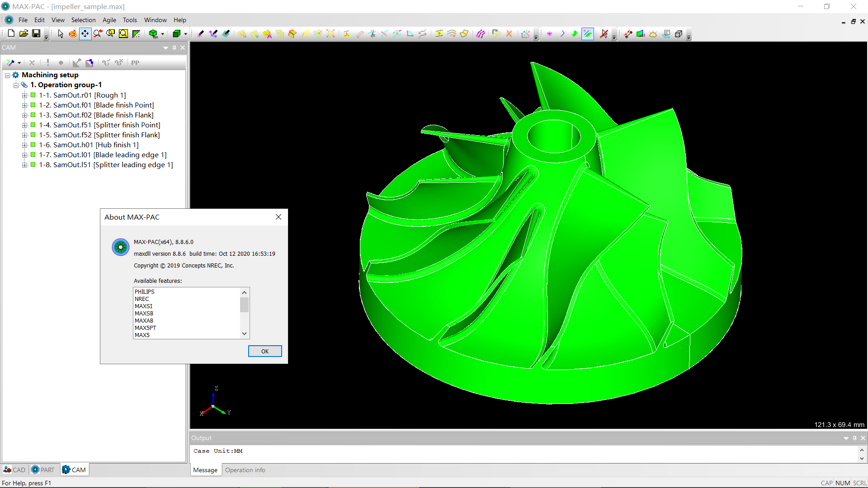Click the zoom window icon
The width and height of the screenshot is (868, 488).
coord(110,34)
